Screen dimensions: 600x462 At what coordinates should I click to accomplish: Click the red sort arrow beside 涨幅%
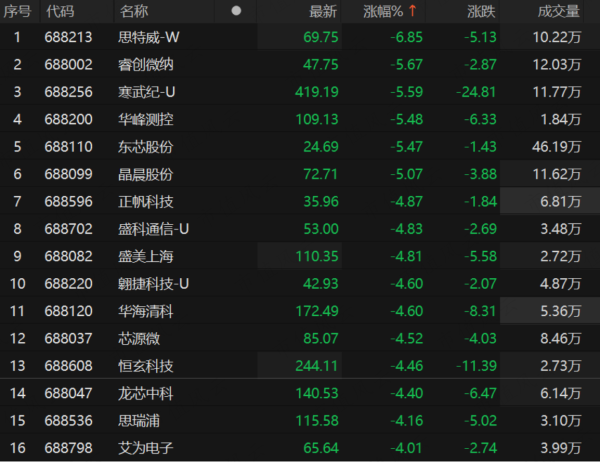[x=412, y=11]
